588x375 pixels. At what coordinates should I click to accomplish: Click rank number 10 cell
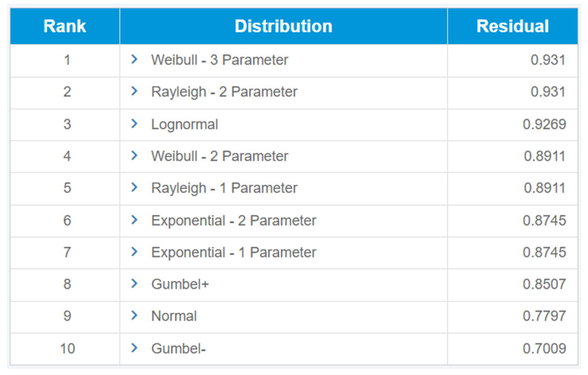[67, 348]
